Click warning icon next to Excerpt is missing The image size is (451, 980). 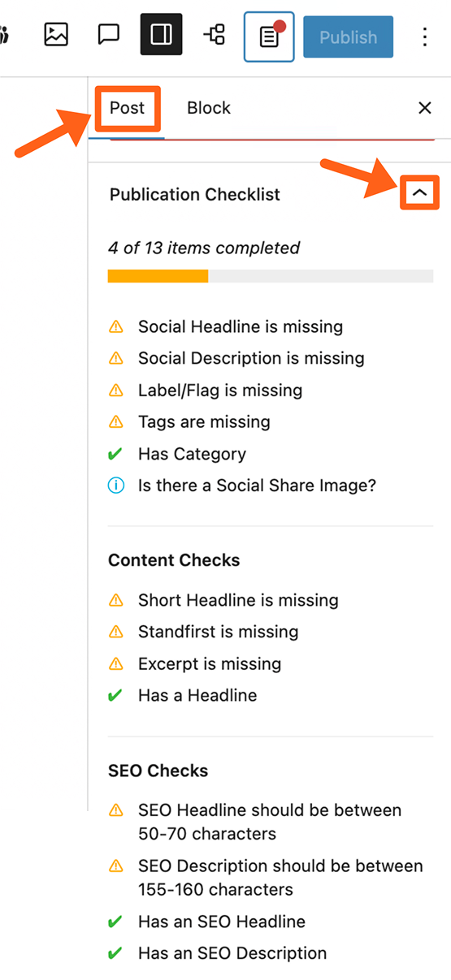(x=116, y=664)
